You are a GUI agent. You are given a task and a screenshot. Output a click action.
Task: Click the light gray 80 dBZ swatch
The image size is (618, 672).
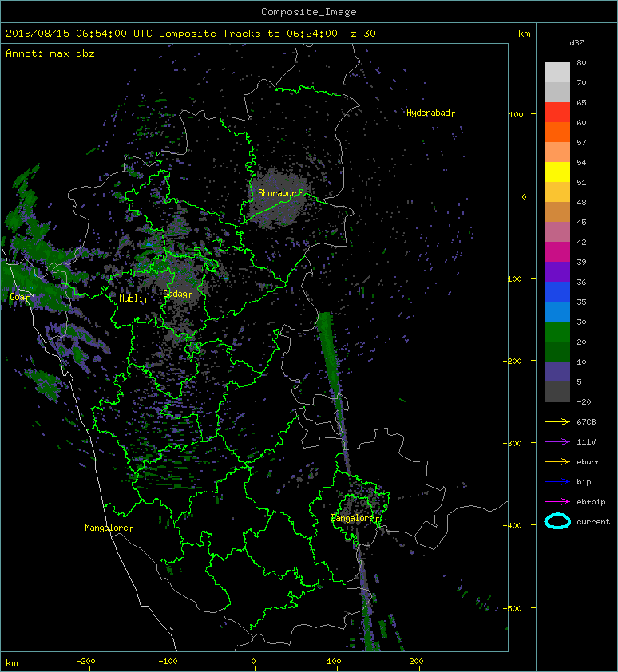(557, 72)
